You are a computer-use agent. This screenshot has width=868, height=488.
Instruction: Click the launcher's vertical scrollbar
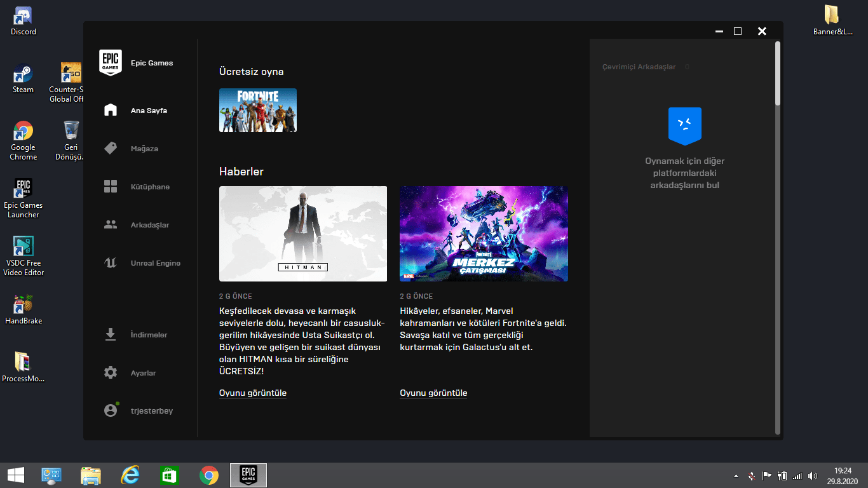point(778,238)
